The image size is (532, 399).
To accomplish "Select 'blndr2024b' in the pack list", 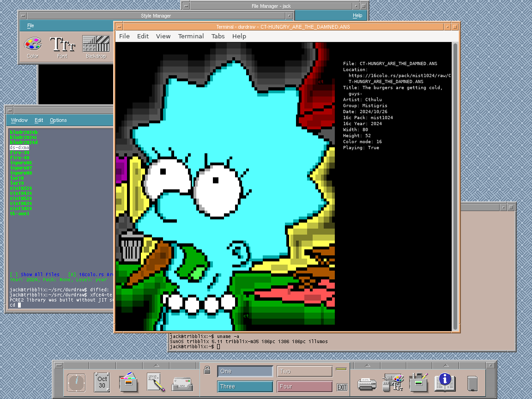I will tap(24, 133).
